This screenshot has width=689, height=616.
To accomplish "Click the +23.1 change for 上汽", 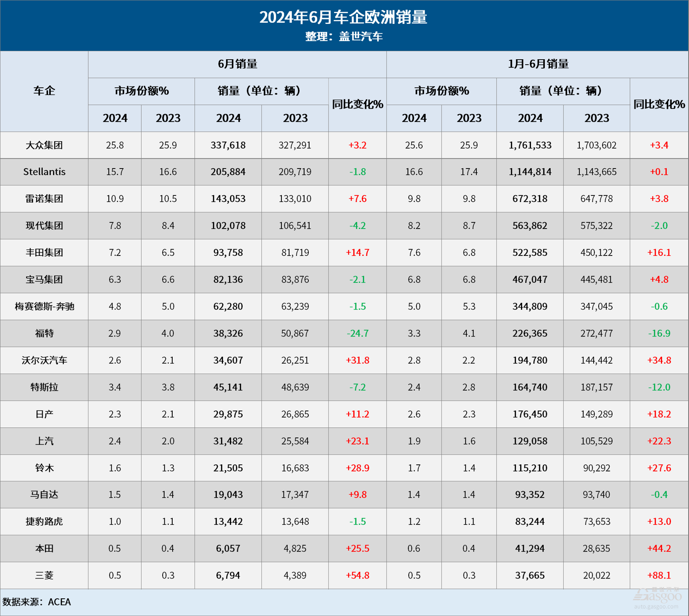I will click(x=358, y=441).
